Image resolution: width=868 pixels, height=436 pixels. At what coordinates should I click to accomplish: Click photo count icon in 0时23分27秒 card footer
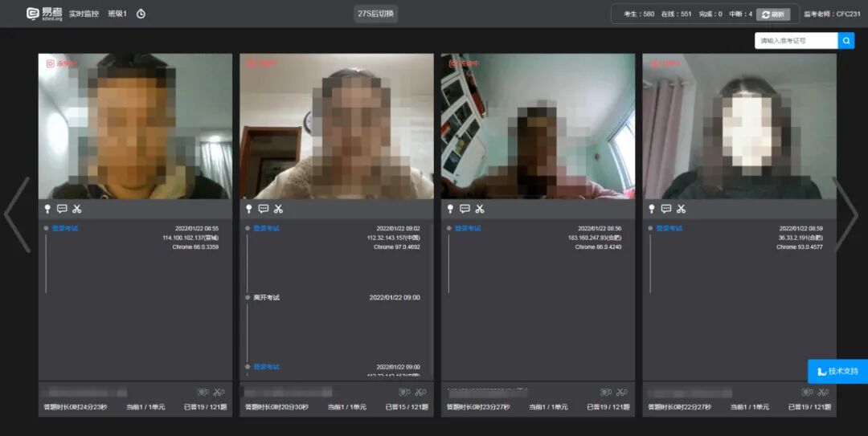[606, 393]
